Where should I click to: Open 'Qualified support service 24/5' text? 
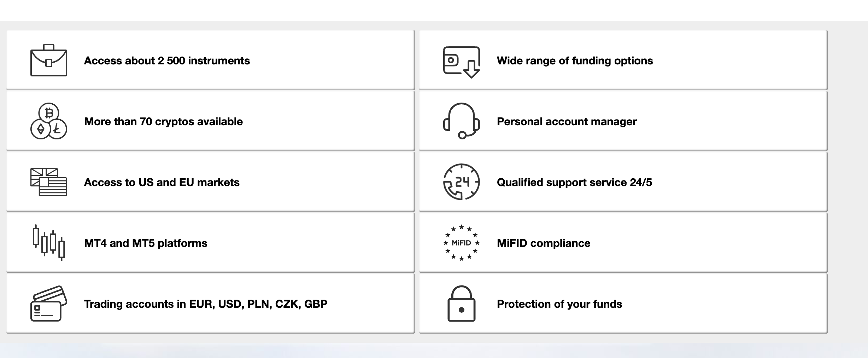[575, 182]
